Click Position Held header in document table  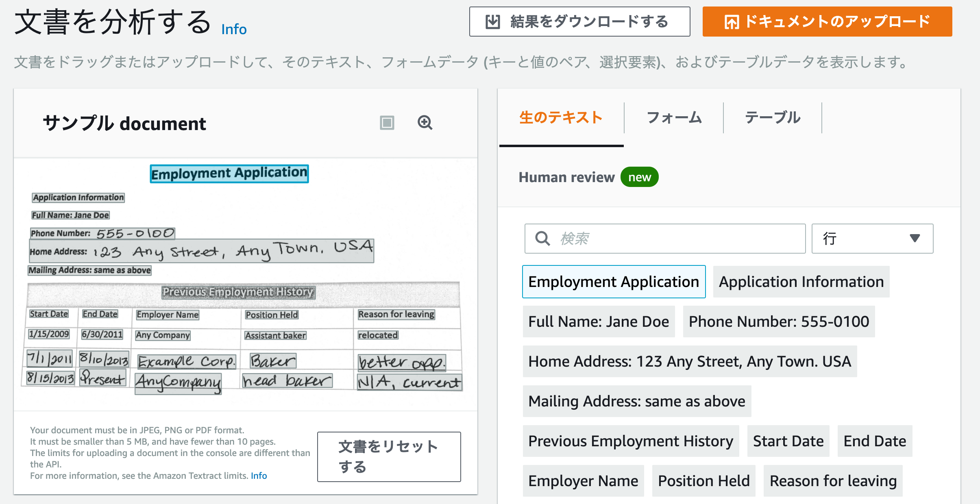point(272,315)
